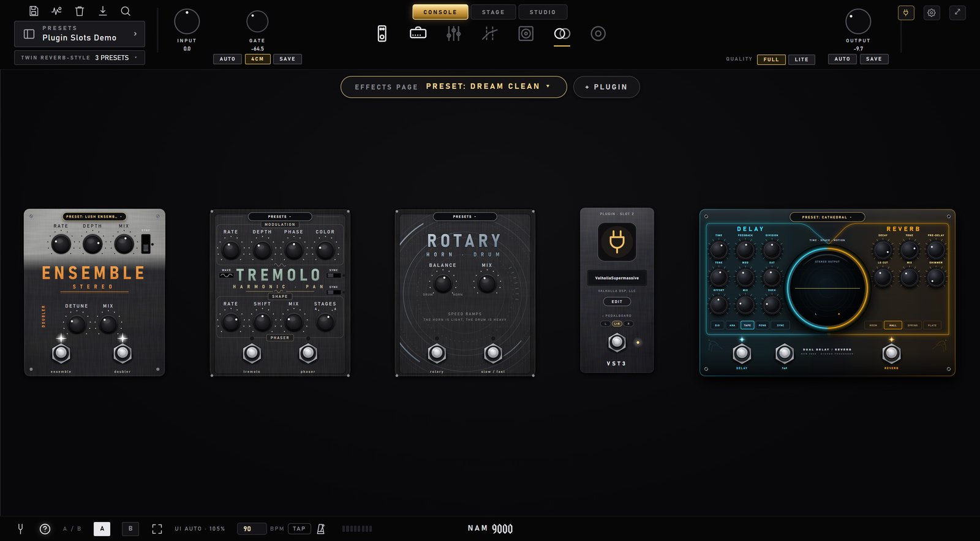Click AUTO under the input gate
The width and height of the screenshot is (980, 541).
227,59
